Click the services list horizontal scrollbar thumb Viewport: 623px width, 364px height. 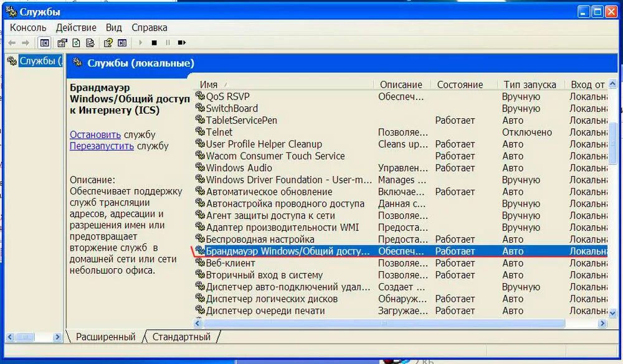383,324
